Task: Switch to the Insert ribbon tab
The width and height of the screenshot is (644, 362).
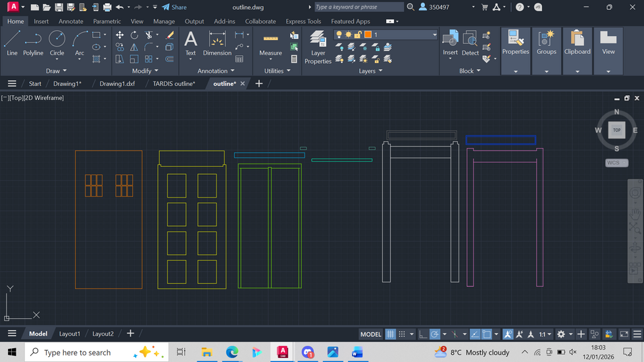Action: pyautogui.click(x=41, y=21)
